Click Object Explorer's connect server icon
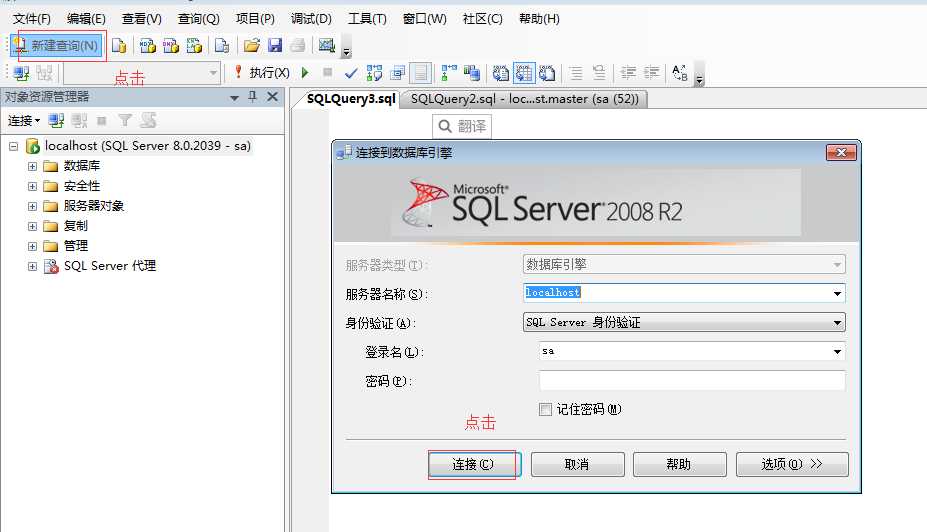 point(56,121)
